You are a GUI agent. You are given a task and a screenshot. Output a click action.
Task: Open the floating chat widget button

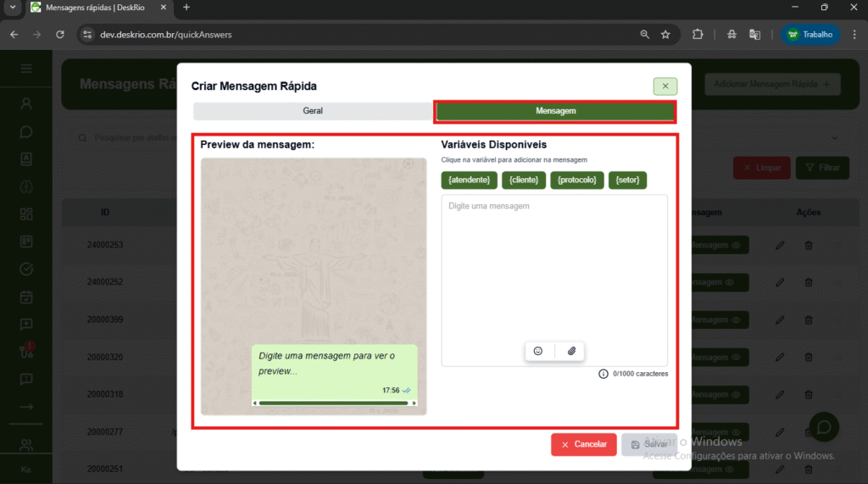tap(823, 426)
